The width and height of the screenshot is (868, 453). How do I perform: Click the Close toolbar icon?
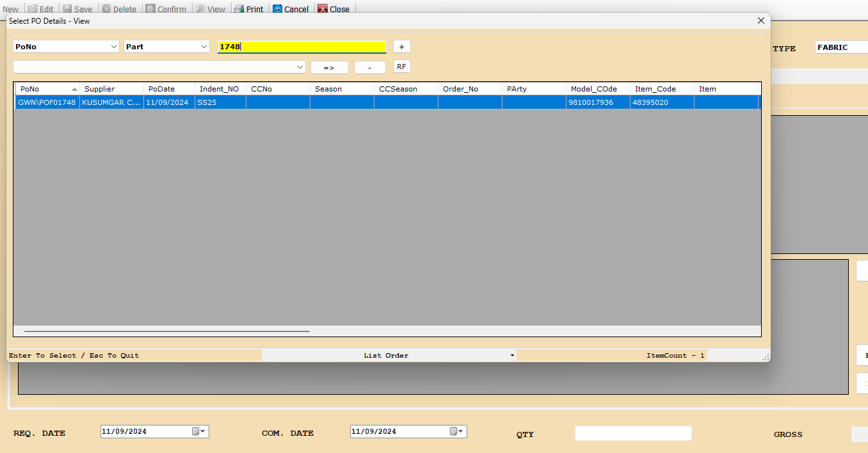click(323, 9)
